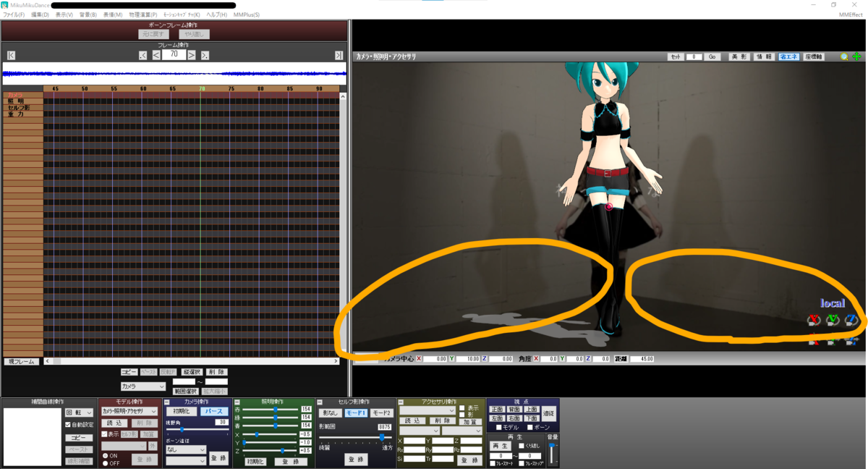
Task: Click the 再生 play button
Action: [x=501, y=446]
